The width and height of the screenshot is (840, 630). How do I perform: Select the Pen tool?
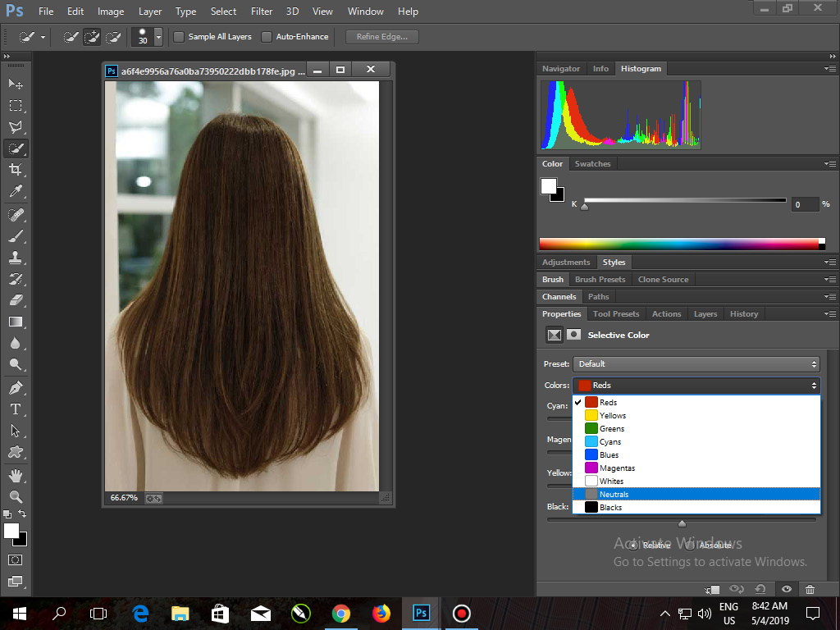15,388
